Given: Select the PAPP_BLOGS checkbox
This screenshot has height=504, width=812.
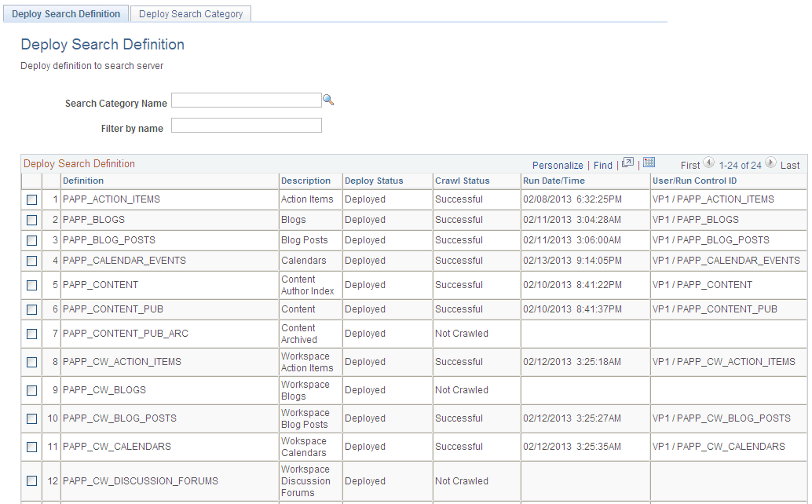Looking at the screenshot, I should tap(31, 220).
